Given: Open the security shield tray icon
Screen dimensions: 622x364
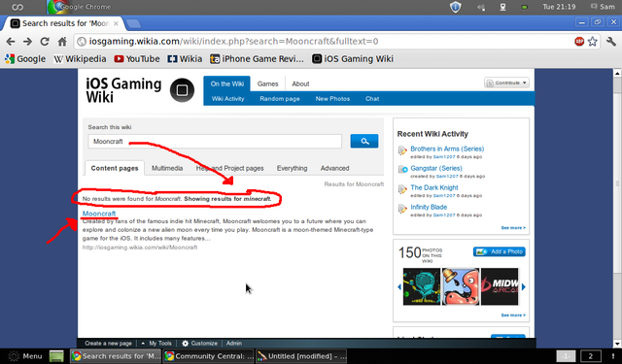Looking at the screenshot, I should [x=456, y=7].
